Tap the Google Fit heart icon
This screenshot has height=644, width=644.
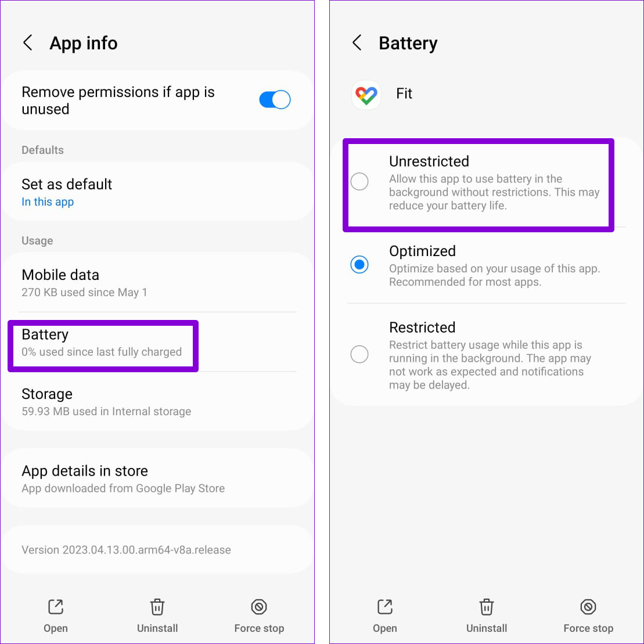[x=366, y=95]
